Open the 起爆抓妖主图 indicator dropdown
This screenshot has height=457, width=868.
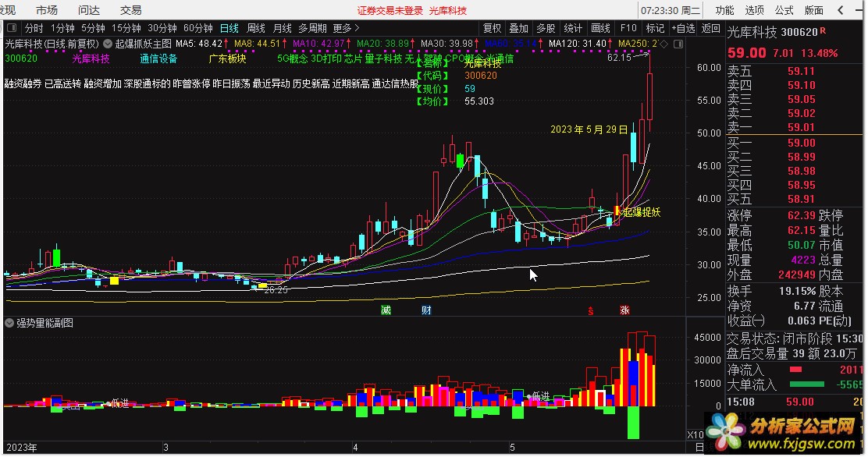pyautogui.click(x=108, y=44)
